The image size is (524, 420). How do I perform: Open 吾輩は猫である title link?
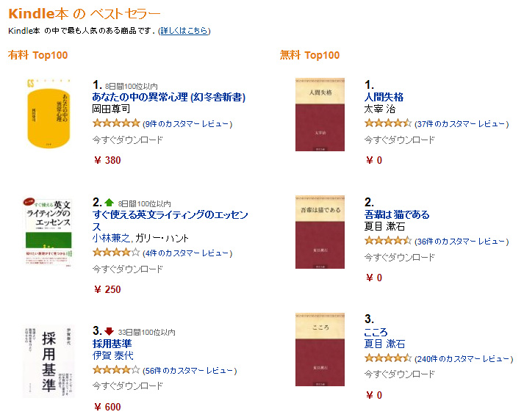point(397,214)
